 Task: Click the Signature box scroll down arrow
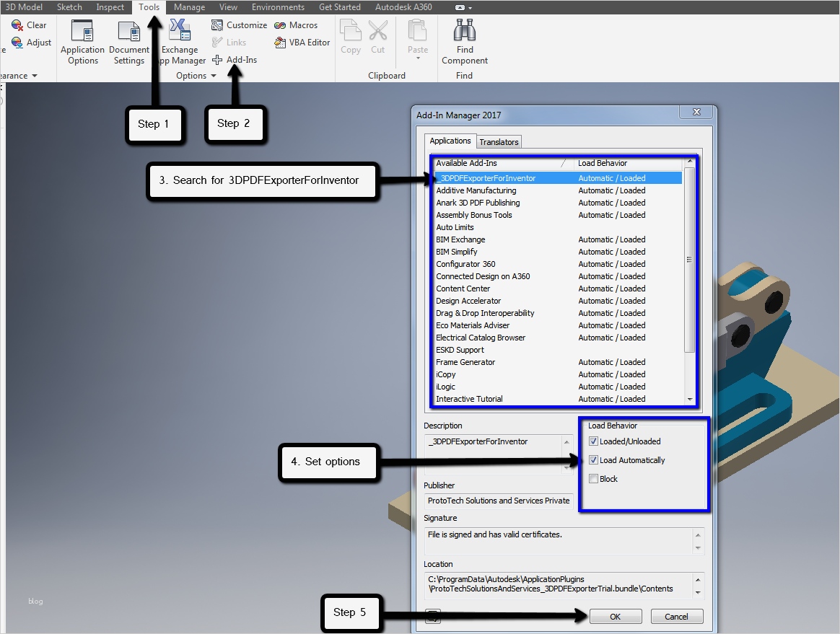[698, 547]
